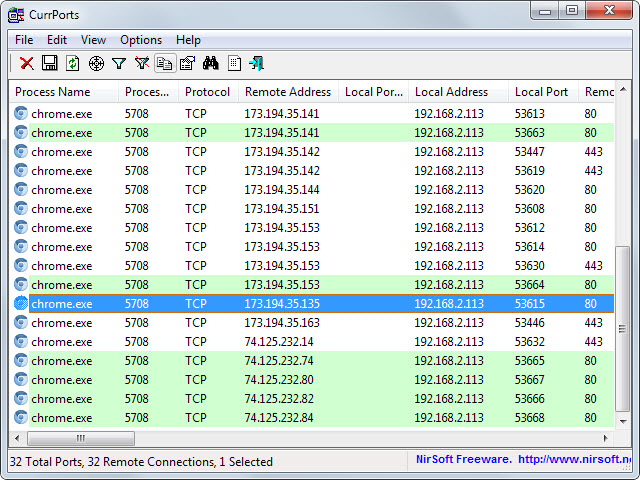This screenshot has width=640, height=480.
Task: Click chrome icon in row with port 53446
Action: (21, 322)
